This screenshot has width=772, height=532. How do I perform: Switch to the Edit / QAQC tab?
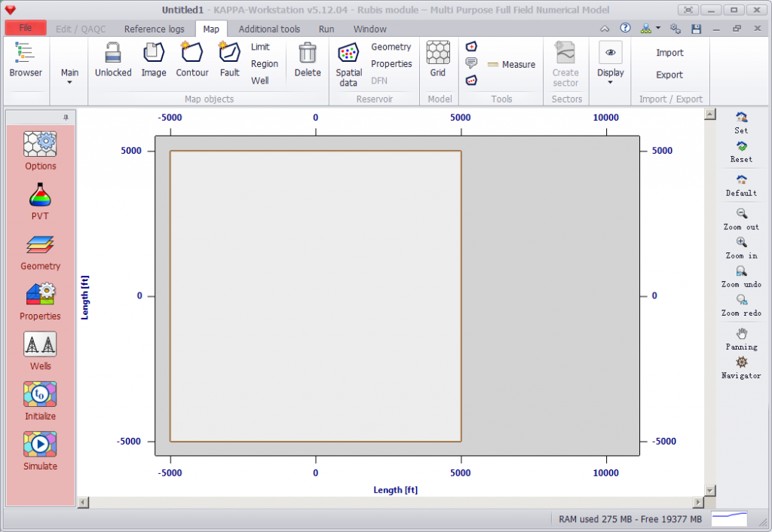click(80, 29)
